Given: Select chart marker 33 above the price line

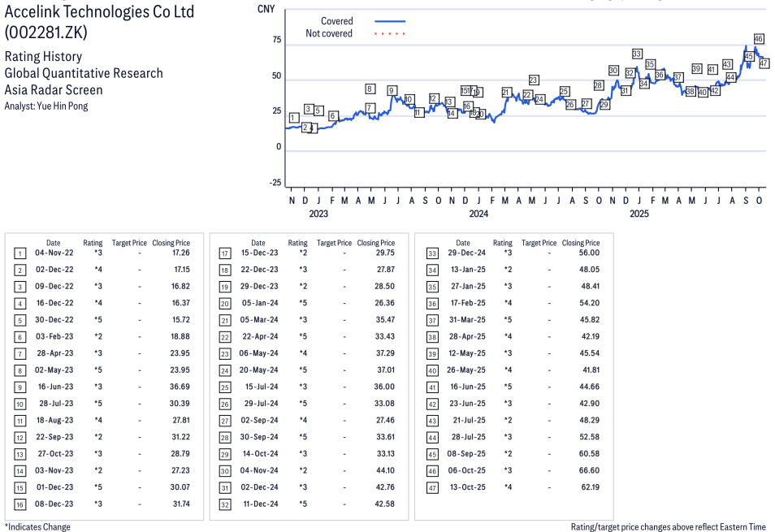Looking at the screenshot, I should pos(637,54).
